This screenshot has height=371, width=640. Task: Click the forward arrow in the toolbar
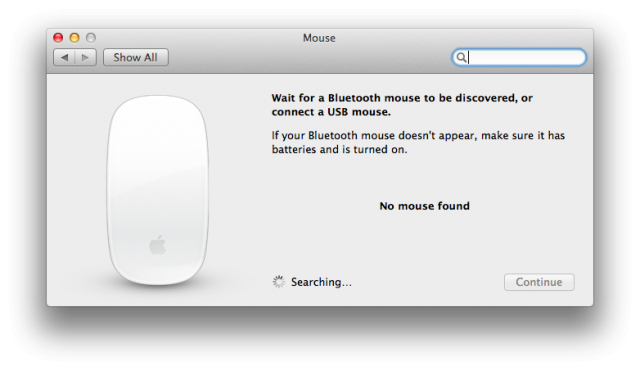coord(86,58)
